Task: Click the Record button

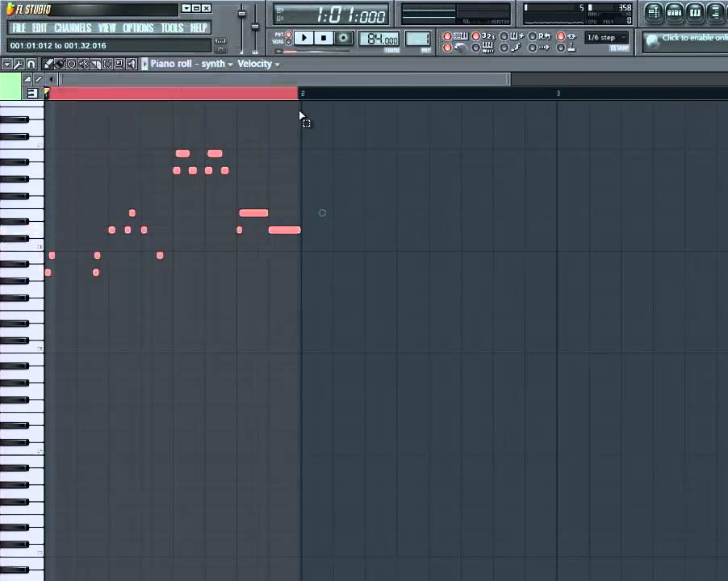Action: tap(344, 38)
